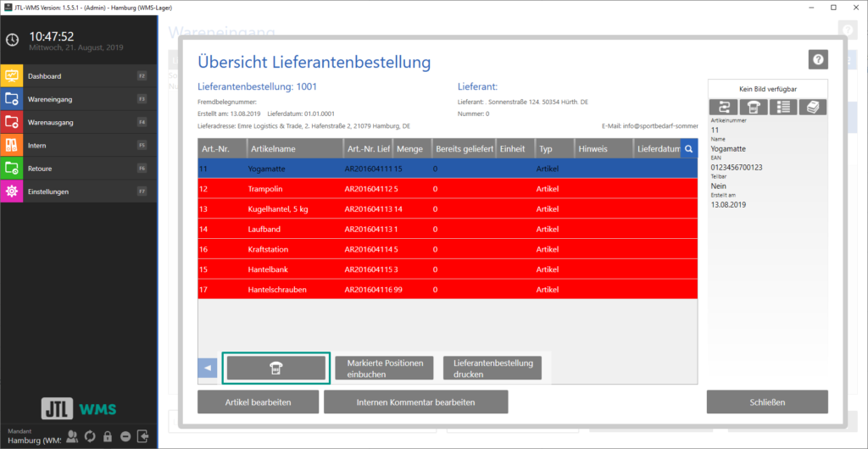Collapse the action bar with left arrow

click(x=208, y=368)
